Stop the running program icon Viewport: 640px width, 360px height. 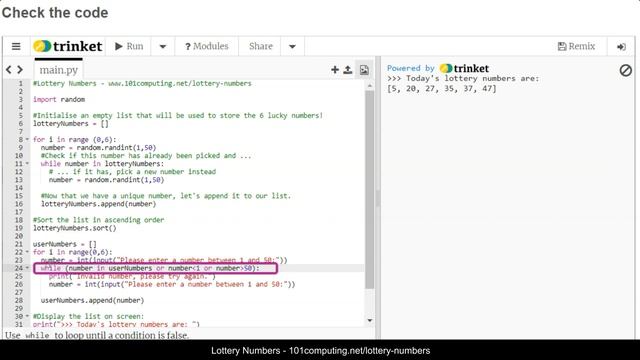625,70
